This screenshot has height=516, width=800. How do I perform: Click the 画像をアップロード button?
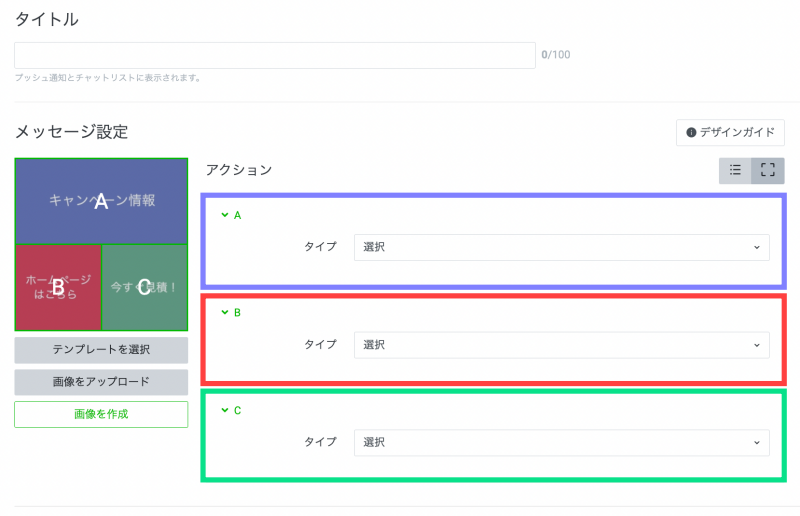tap(101, 382)
